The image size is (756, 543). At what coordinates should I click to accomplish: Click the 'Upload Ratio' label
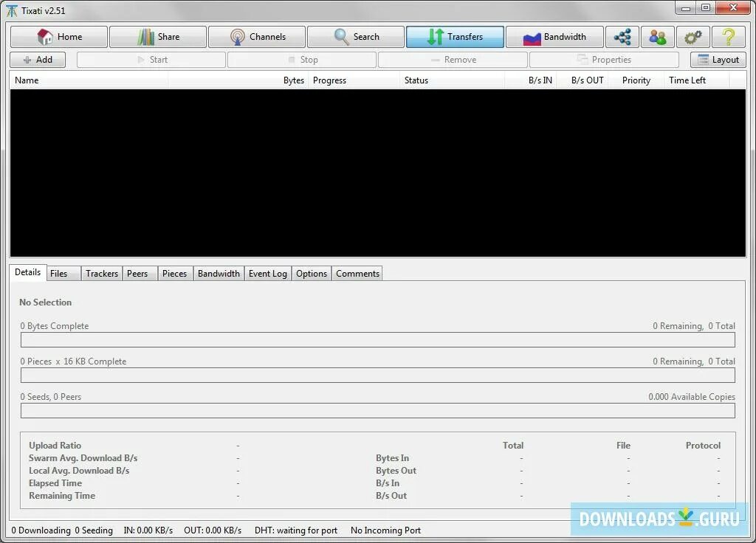(x=55, y=446)
